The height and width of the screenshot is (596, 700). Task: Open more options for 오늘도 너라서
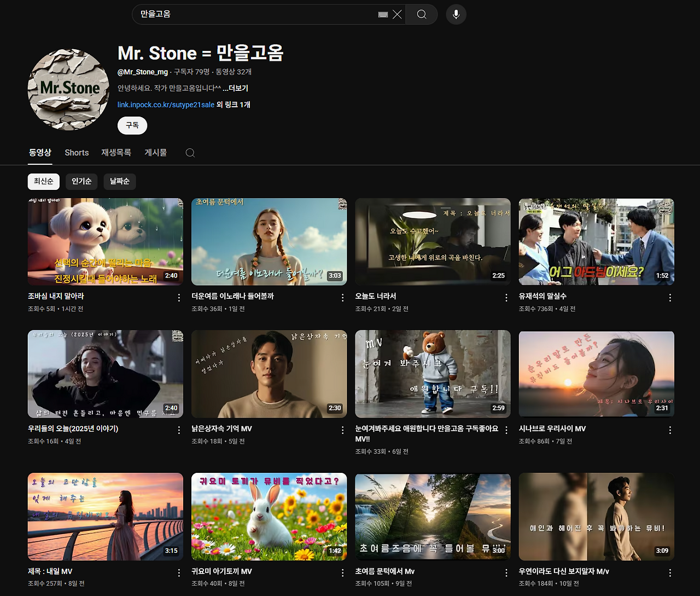click(506, 298)
